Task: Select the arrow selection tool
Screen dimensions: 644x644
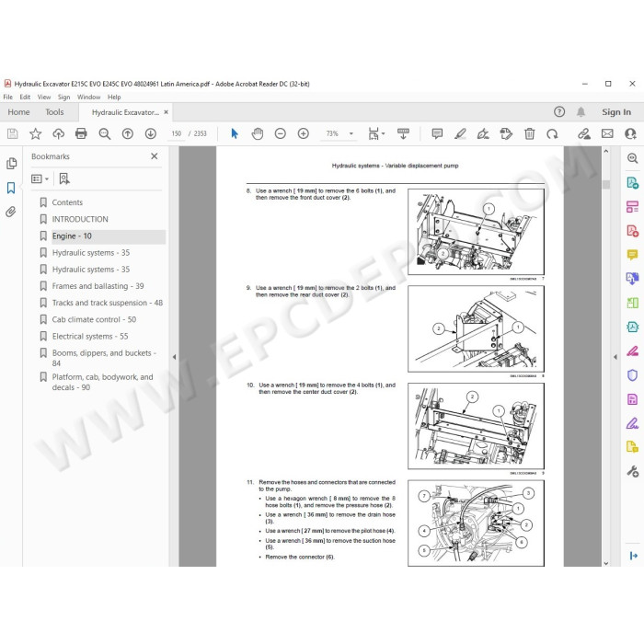Action: click(235, 133)
